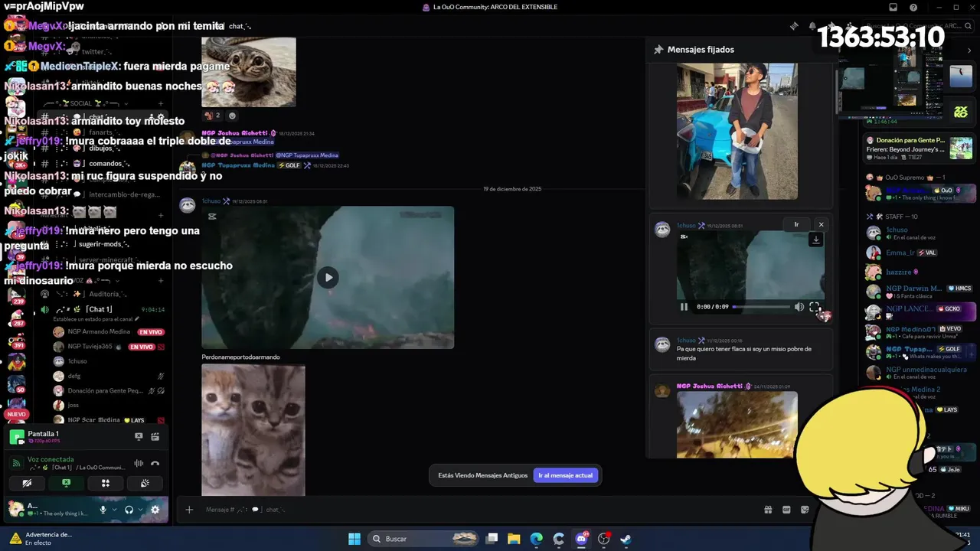Open user settings gear
This screenshot has width=980, height=551.
(155, 510)
